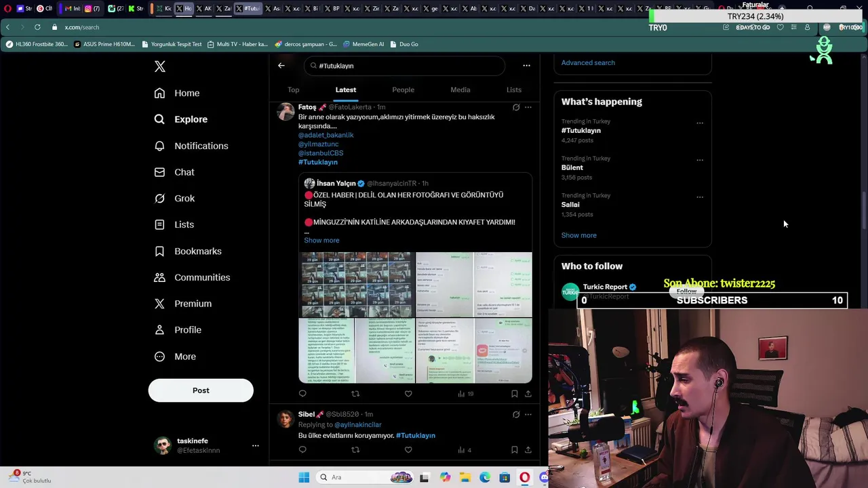Open #Tutuklayın trending topic

click(x=581, y=130)
